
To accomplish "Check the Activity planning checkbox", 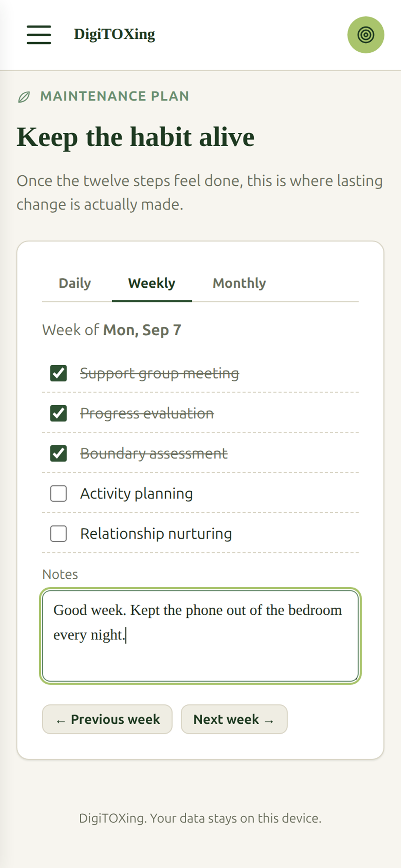I will click(58, 494).
